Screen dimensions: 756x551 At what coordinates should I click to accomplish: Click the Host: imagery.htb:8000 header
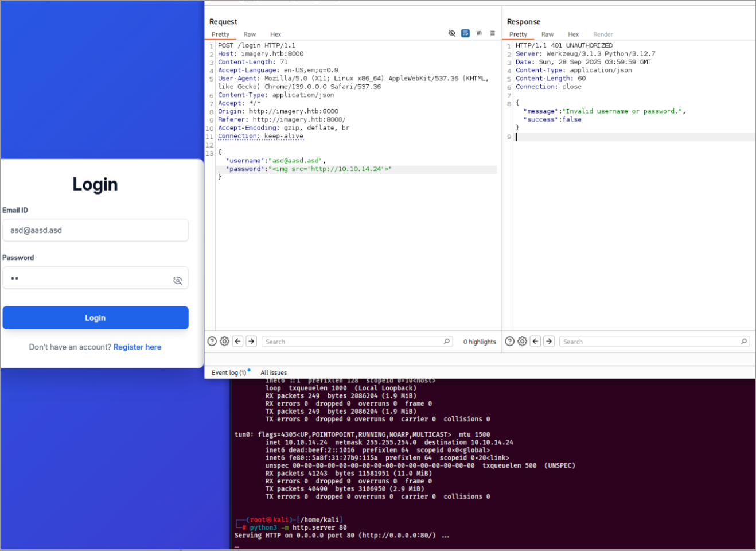(260, 54)
